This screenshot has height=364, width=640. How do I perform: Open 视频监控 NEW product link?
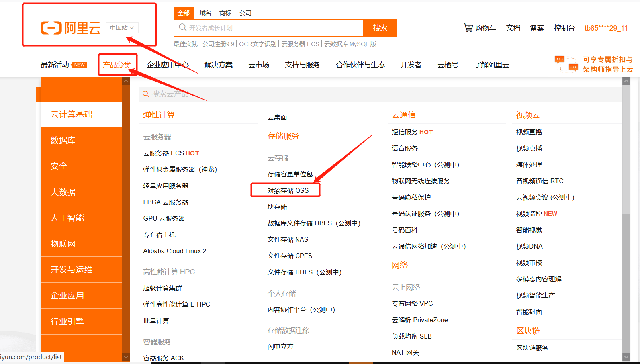click(x=536, y=214)
